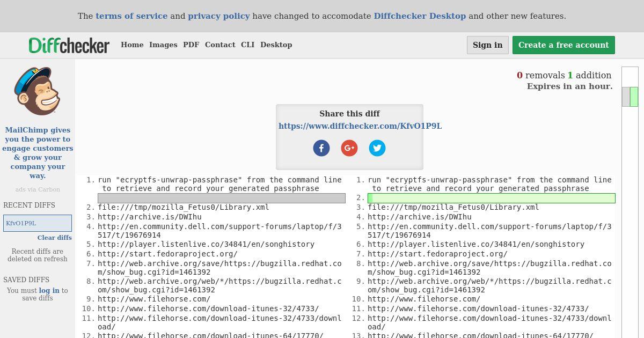Click the log in link
Screen dimensions: 644x338
coord(49,291)
